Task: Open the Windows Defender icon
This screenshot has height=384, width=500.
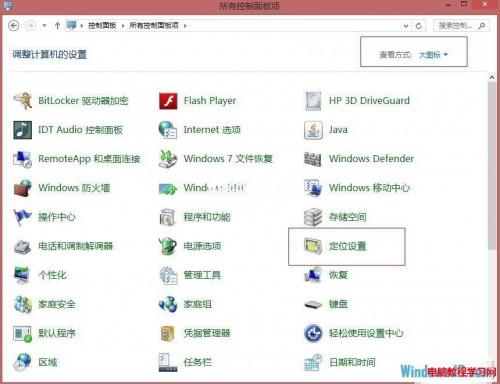Action: 313,159
